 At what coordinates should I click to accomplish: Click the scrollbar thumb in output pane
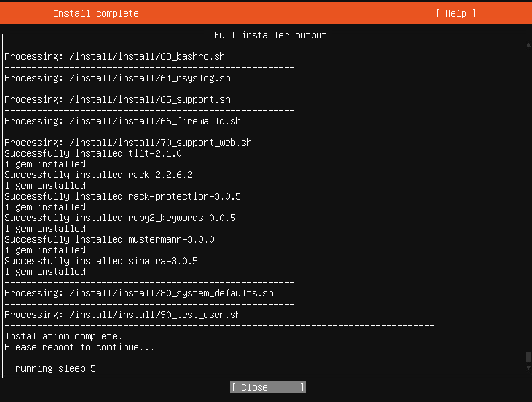coord(528,357)
